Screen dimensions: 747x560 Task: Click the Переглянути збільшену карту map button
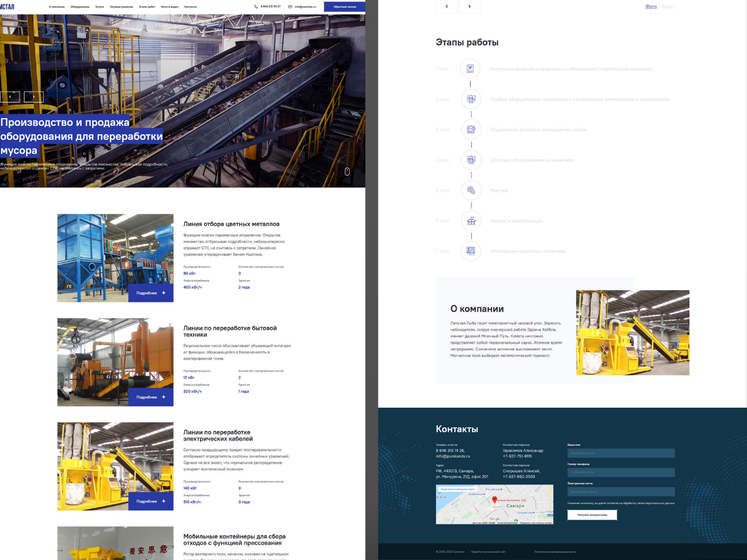[458, 489]
